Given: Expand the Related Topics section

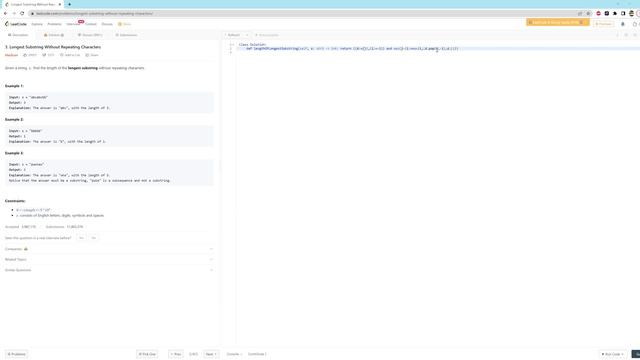Looking at the screenshot, I should [x=109, y=260].
